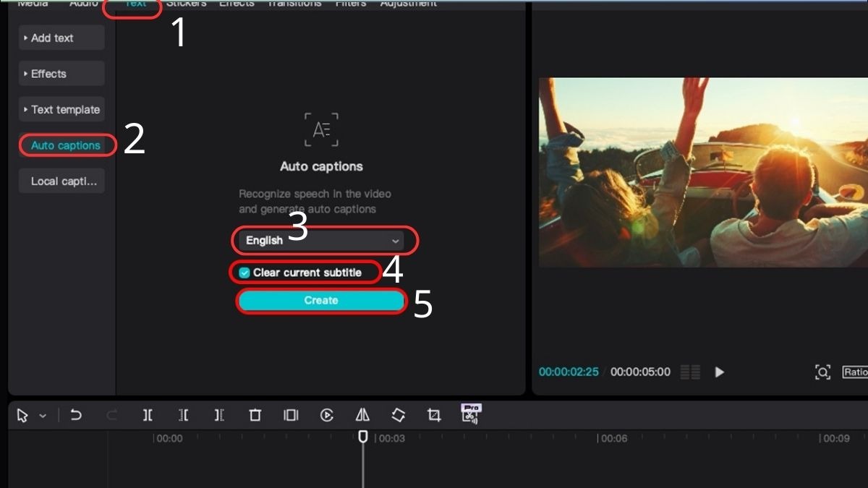Activate the Mirror flip icon
This screenshot has width=868, height=488.
(362, 415)
